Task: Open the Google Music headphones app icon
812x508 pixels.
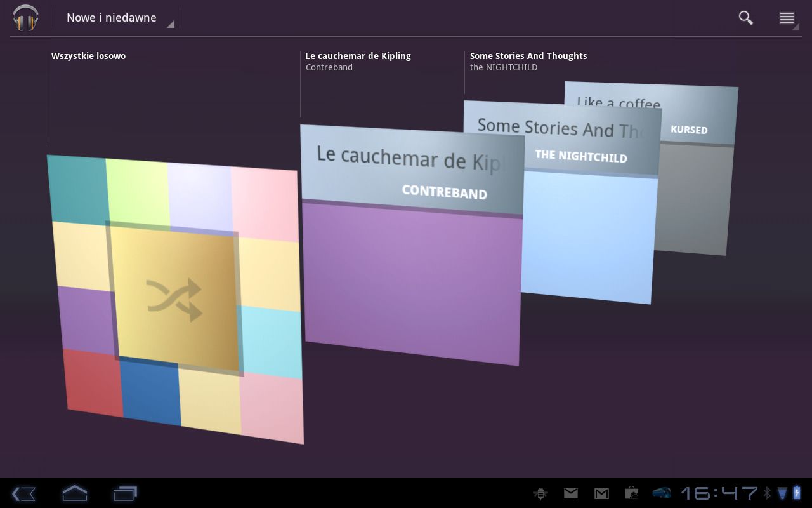Action: (x=25, y=18)
